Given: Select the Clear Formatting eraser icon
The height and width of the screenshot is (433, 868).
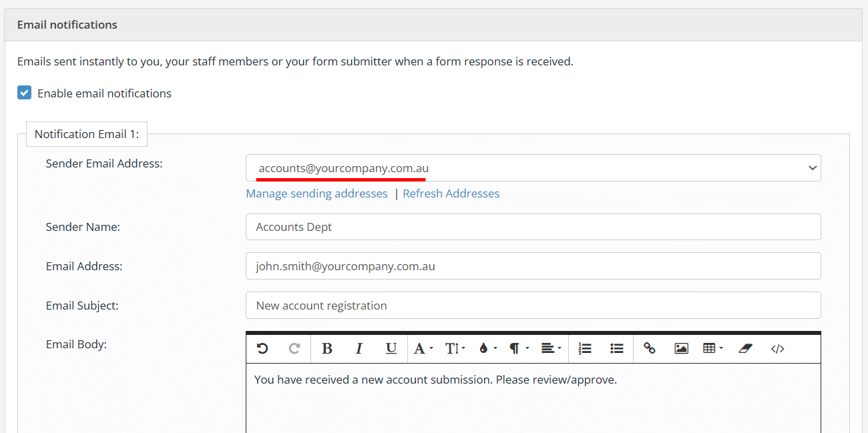Looking at the screenshot, I should pyautogui.click(x=745, y=348).
